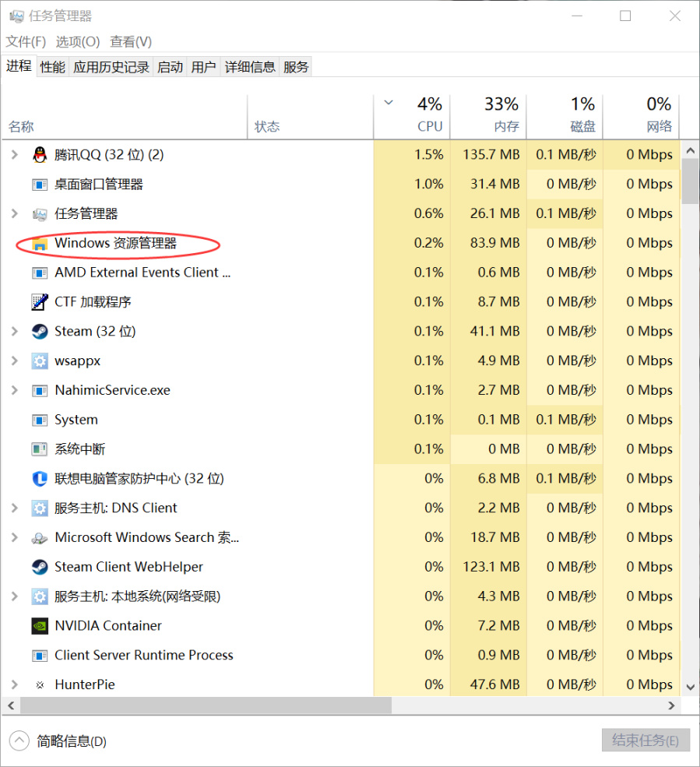This screenshot has width=700, height=767.
Task: Click the System process icon
Action: pos(40,420)
